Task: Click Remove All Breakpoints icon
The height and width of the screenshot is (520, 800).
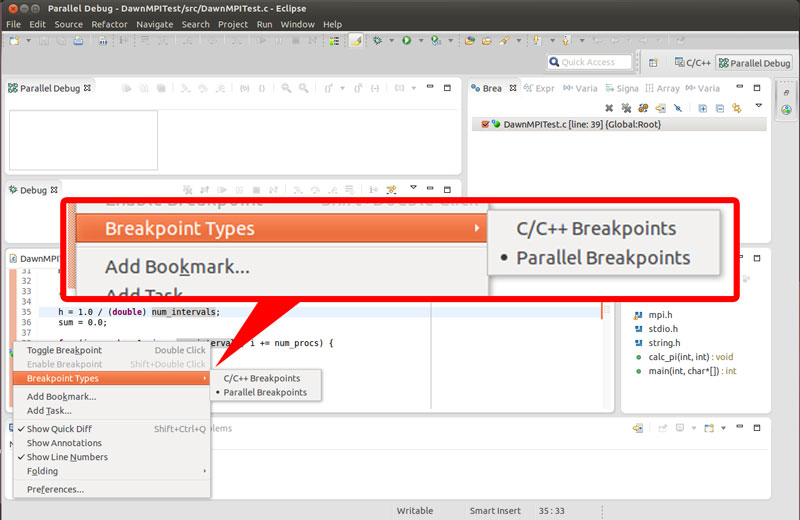Action: click(626, 108)
